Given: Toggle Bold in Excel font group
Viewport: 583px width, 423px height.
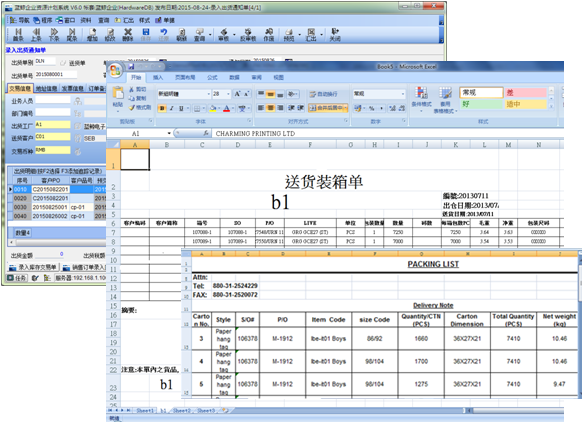Looking at the screenshot, I should tap(162, 108).
